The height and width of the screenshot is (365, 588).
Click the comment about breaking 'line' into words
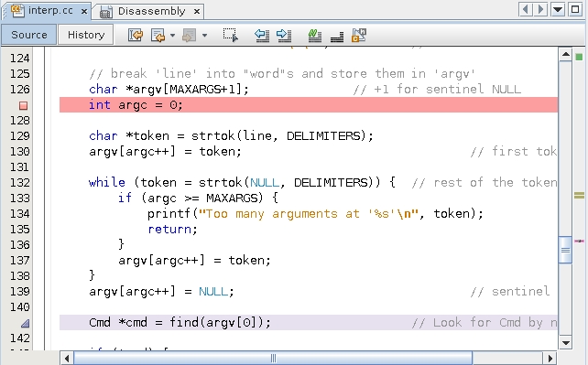point(282,74)
